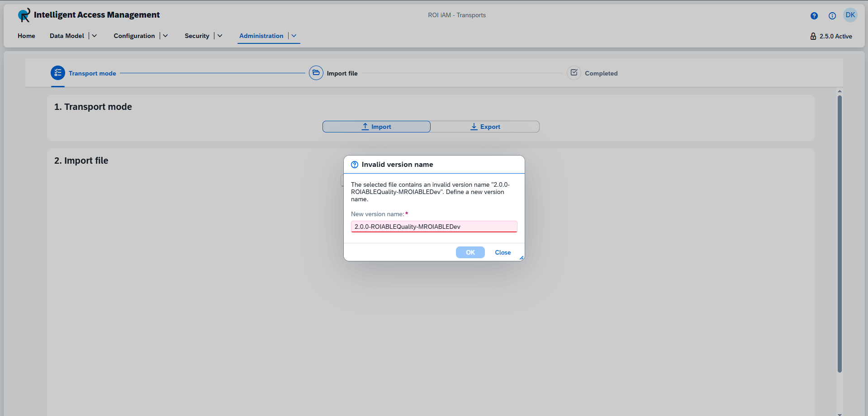The width and height of the screenshot is (868, 416).
Task: Open the Configuration dropdown chevron
Action: point(165,36)
